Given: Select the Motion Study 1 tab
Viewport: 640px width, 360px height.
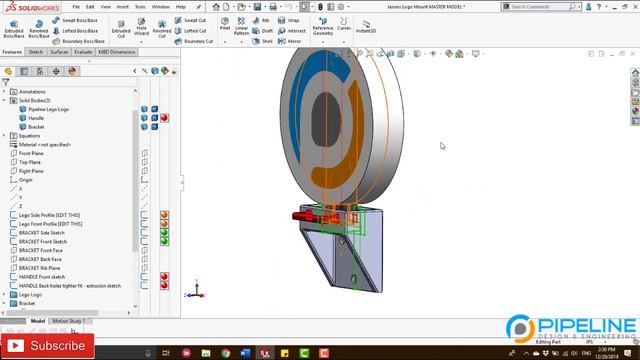Looking at the screenshot, I should click(x=68, y=321).
